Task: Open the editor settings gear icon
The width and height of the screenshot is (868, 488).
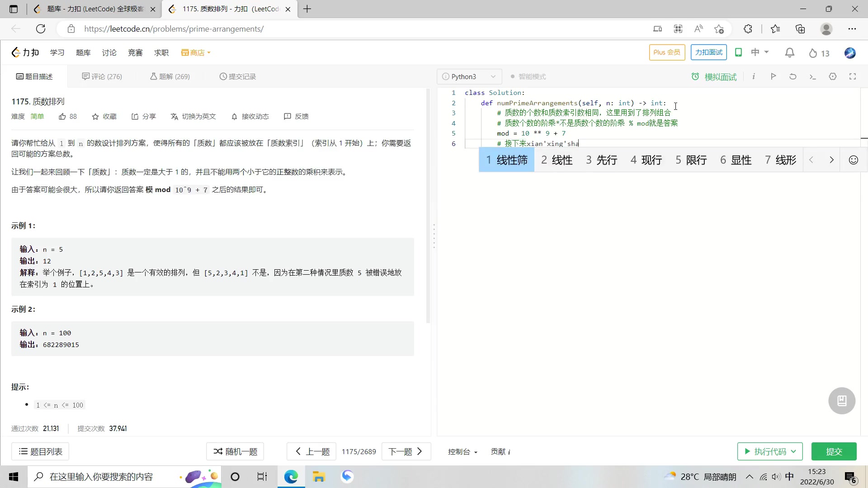Action: [x=833, y=76]
